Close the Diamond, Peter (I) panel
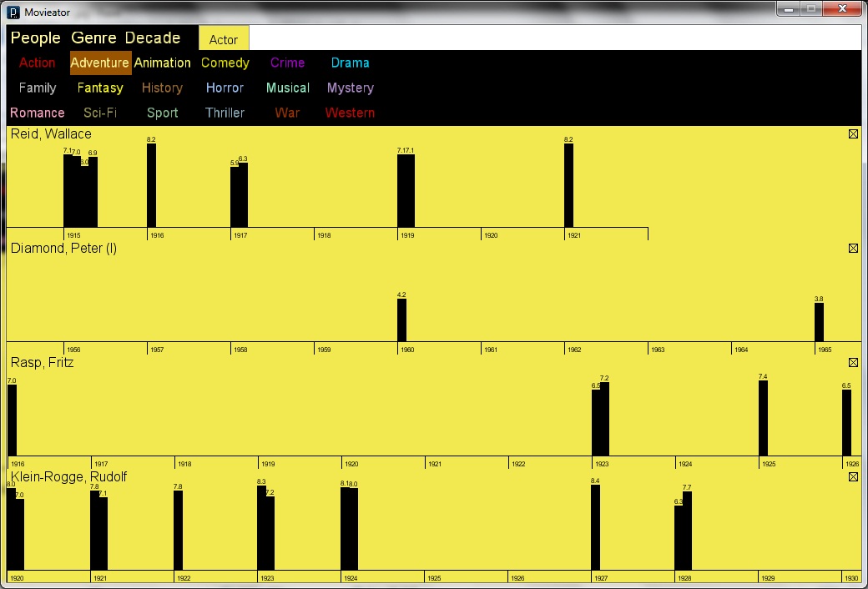The height and width of the screenshot is (589, 868). pos(853,249)
